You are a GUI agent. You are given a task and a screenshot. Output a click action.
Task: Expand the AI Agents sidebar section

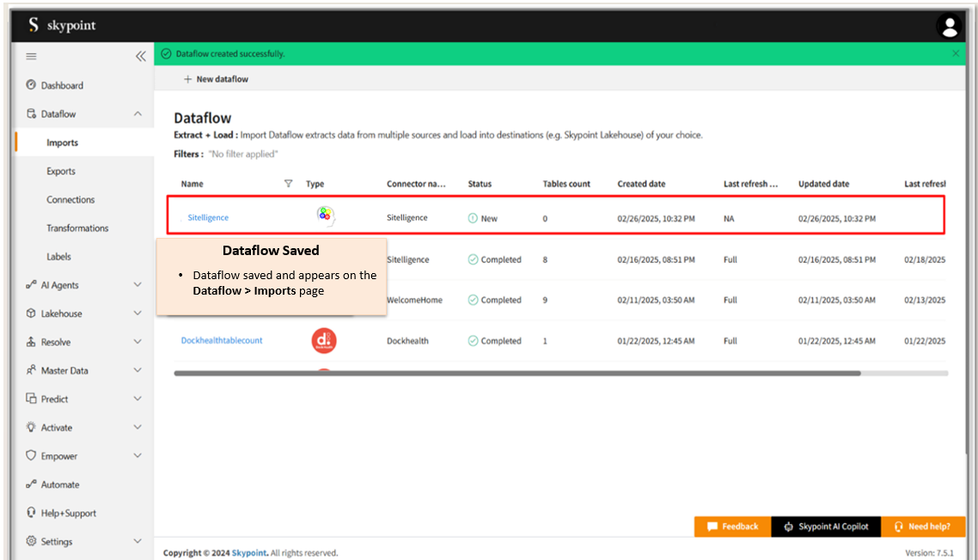click(138, 284)
